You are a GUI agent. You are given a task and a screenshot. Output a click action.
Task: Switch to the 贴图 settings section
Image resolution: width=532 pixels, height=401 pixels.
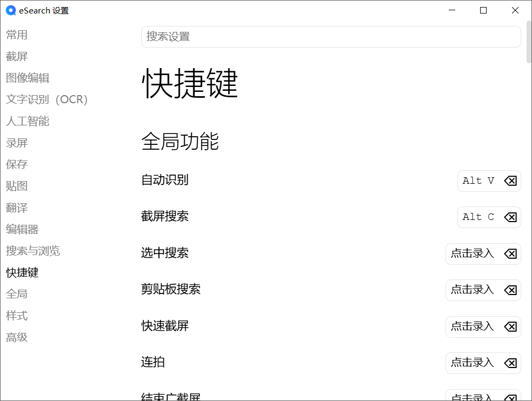17,186
